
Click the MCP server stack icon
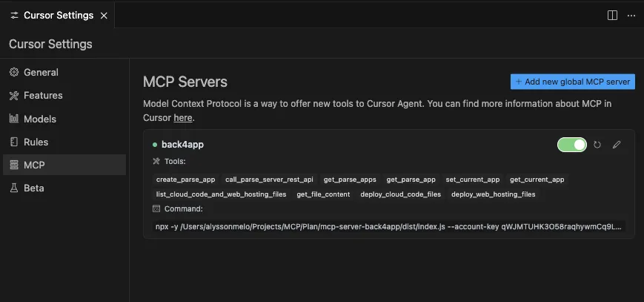pos(14,165)
